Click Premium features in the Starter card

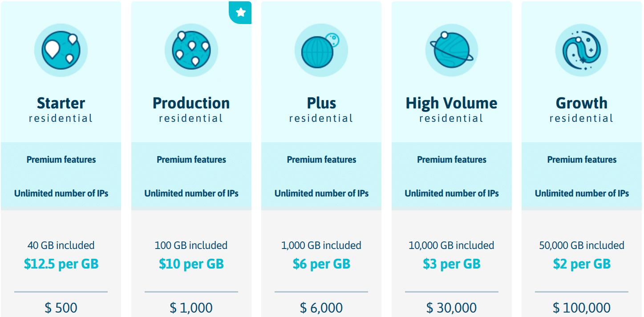(x=61, y=160)
